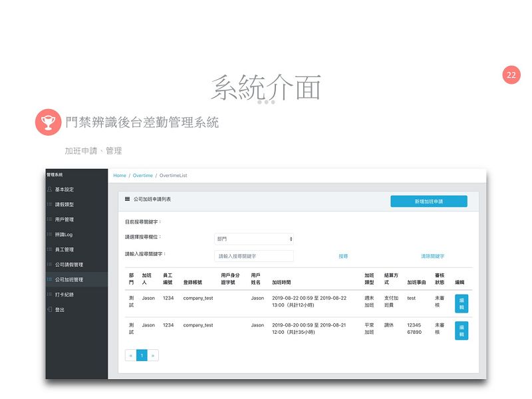Select page 1 in pagination

(x=142, y=355)
